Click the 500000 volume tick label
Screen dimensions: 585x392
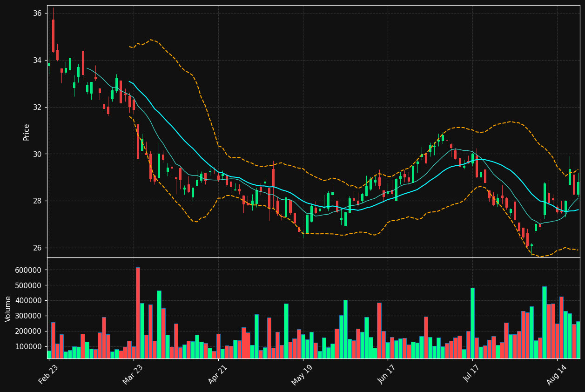28,285
